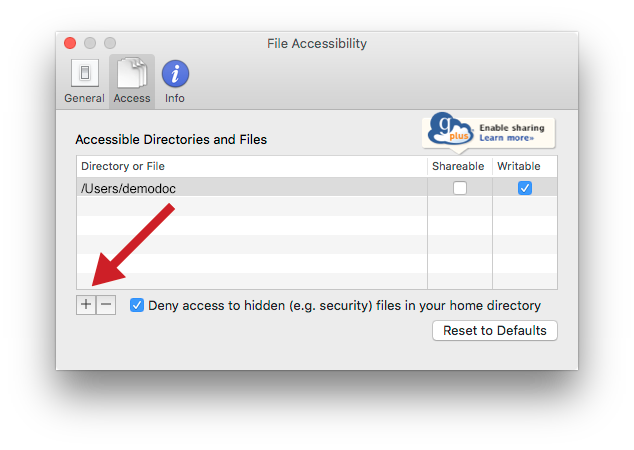Select the Access documents icon

[x=132, y=73]
